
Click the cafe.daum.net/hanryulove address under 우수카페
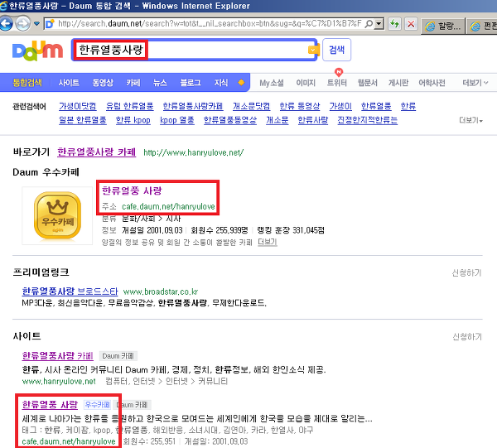coord(168,206)
